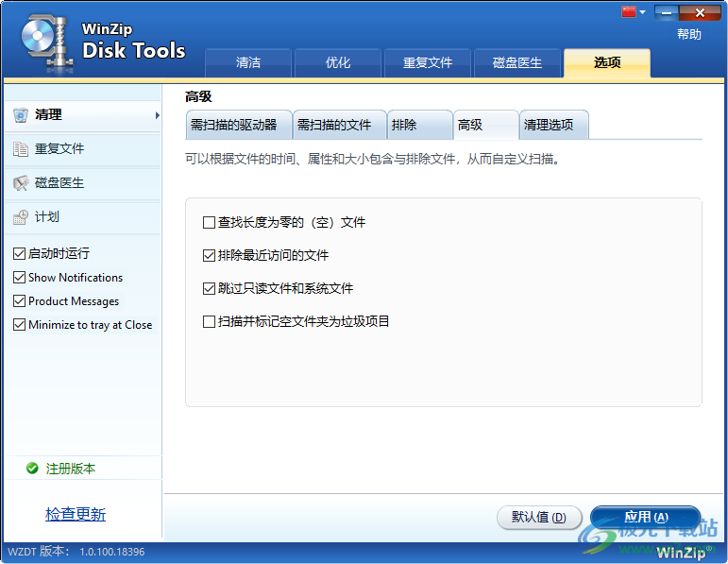Click the Chinese flag language icon
This screenshot has height=564, width=728.
point(629,11)
